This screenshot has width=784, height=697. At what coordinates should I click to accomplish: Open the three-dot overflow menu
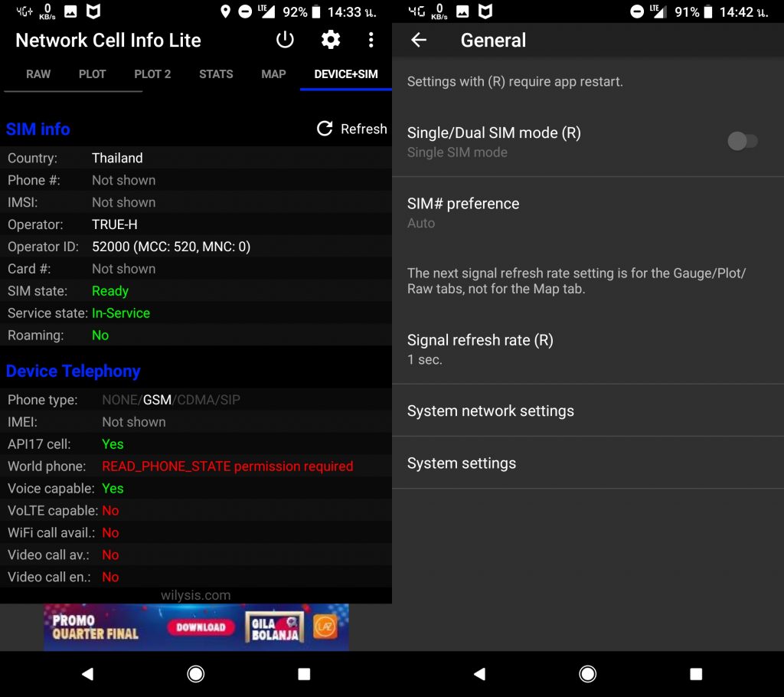(x=371, y=40)
